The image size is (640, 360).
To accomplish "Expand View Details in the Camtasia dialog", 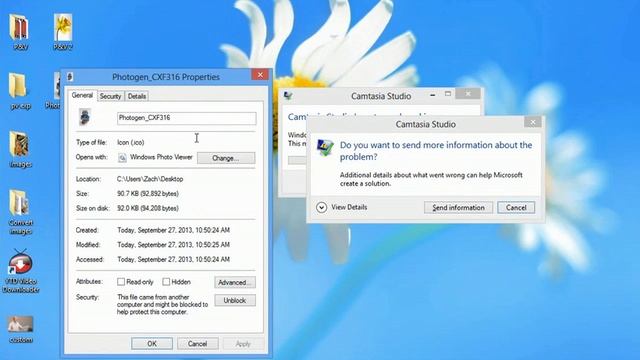I will [342, 207].
